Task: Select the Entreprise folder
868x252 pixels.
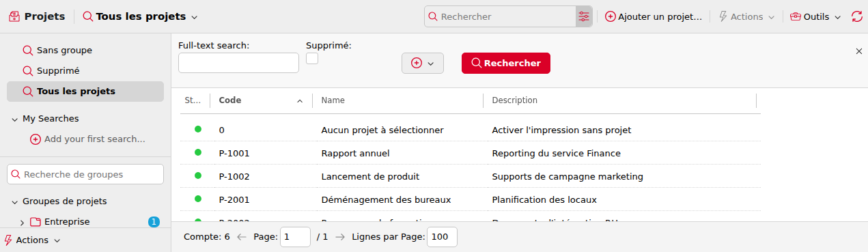Action: coord(60,222)
